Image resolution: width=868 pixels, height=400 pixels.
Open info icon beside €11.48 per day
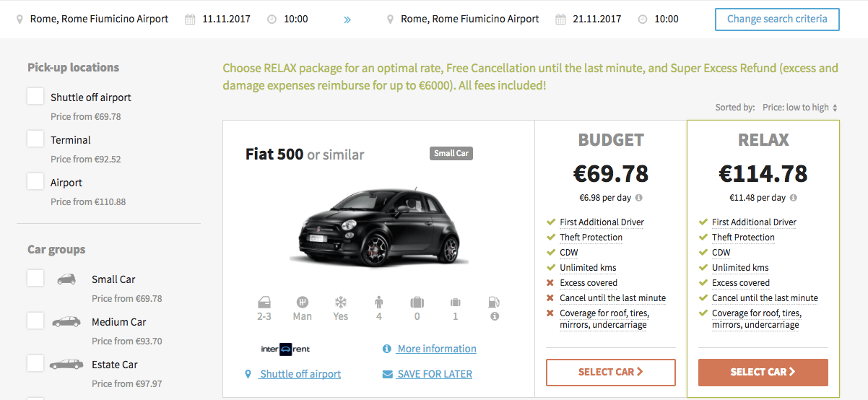pos(794,198)
